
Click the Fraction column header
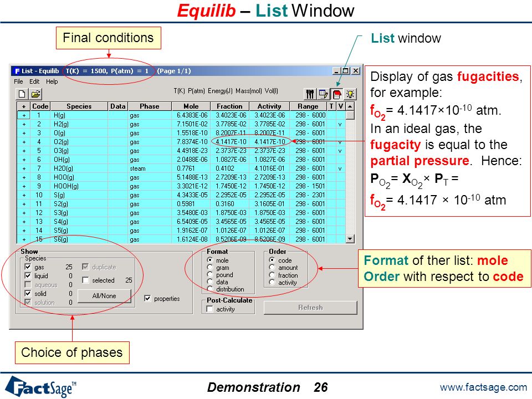[x=229, y=106]
